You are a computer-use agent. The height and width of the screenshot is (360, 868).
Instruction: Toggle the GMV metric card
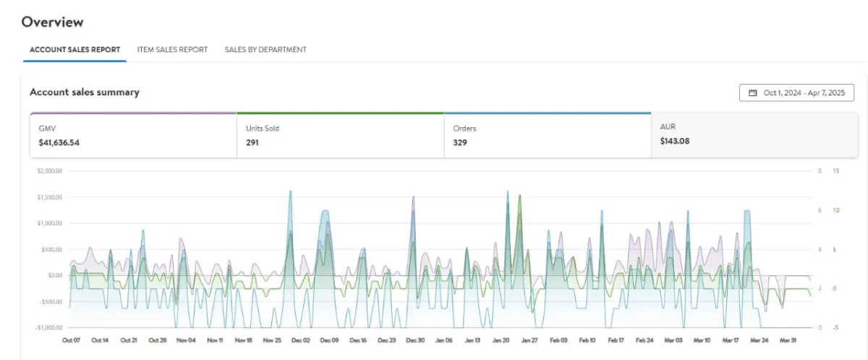[x=133, y=135]
